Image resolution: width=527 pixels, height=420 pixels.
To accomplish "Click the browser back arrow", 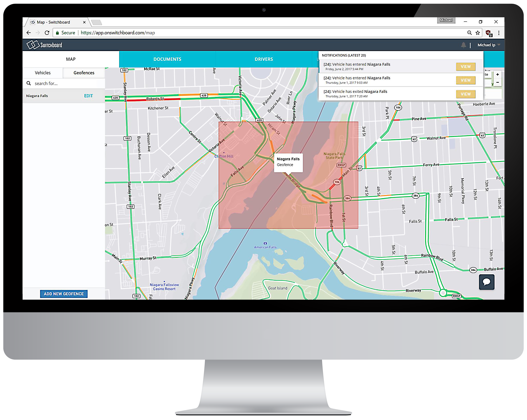I will [x=28, y=33].
